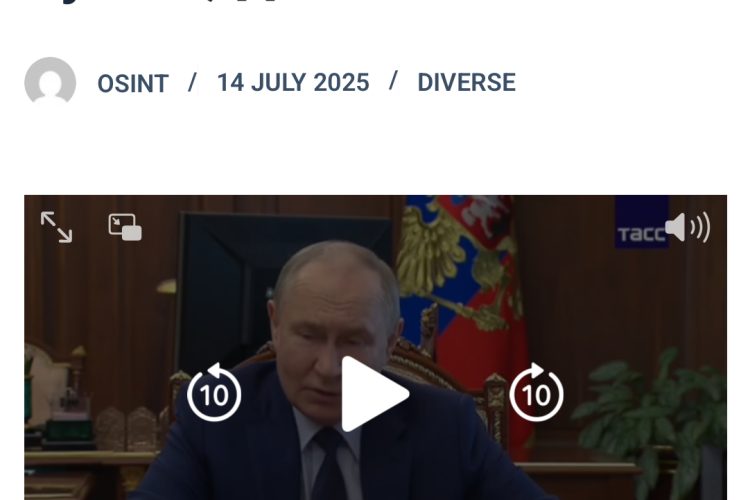Image resolution: width=750 pixels, height=500 pixels.
Task: Mute the video using the speaker icon
Action: [687, 227]
